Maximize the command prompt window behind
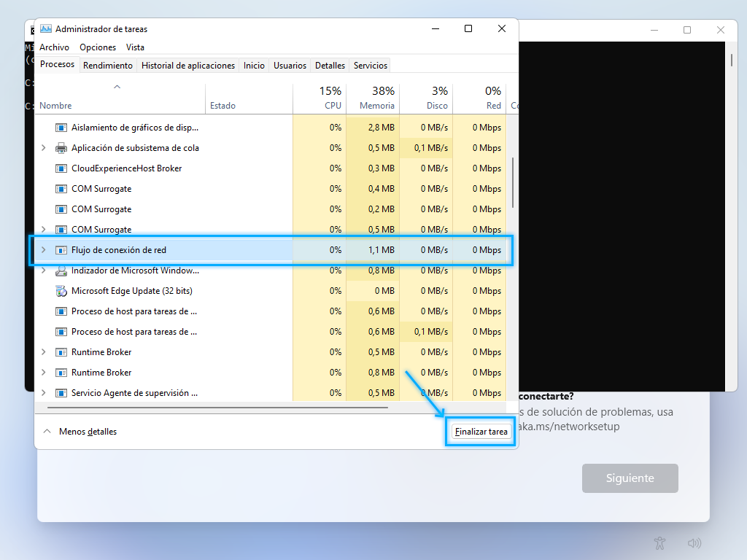Image resolution: width=747 pixels, height=560 pixels. 687,30
